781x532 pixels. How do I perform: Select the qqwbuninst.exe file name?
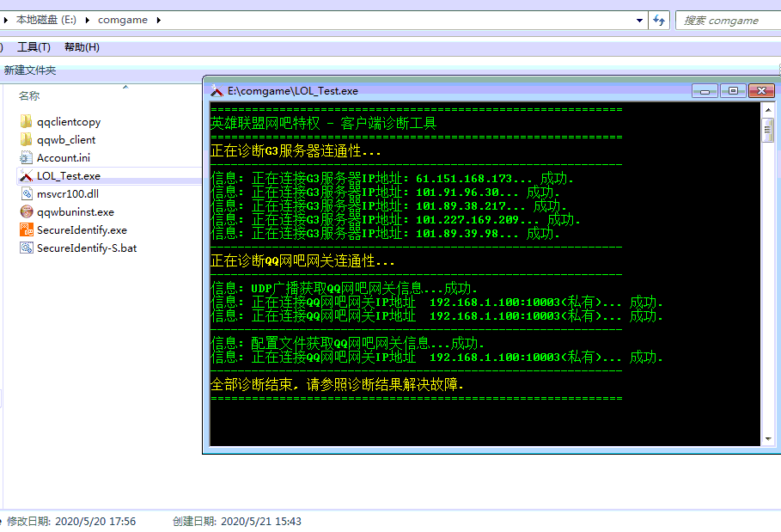(x=76, y=211)
